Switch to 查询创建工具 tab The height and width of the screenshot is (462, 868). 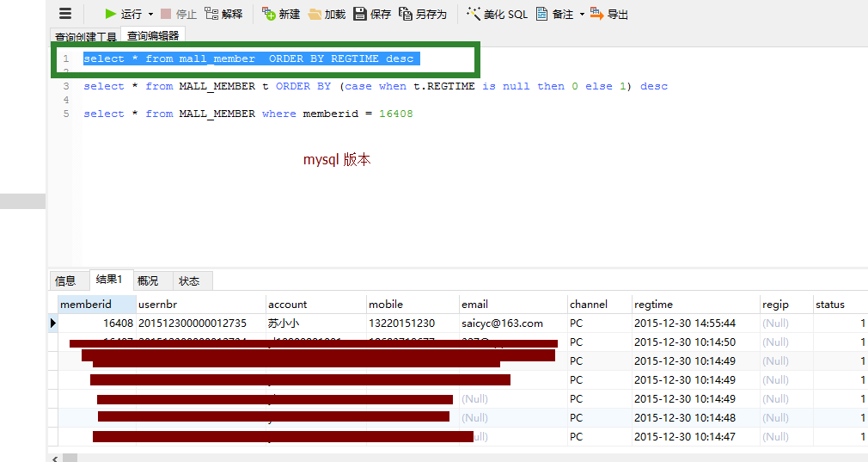(86, 36)
